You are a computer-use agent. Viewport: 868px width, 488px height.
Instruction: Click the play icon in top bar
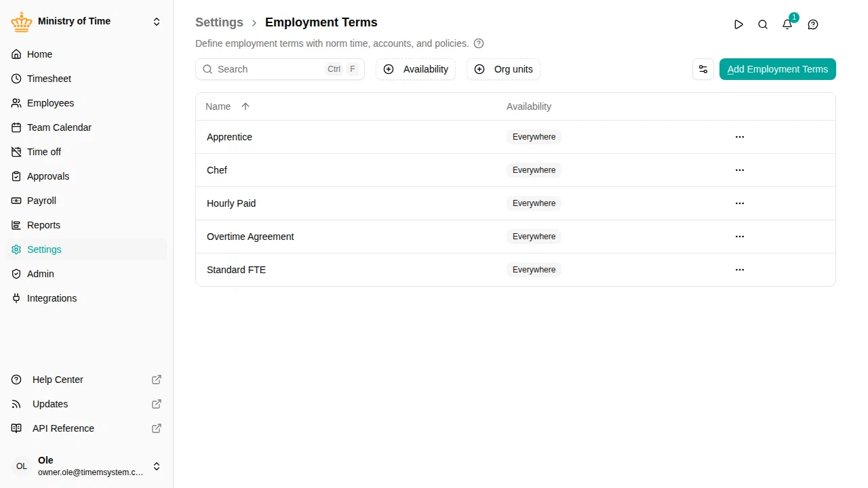738,24
